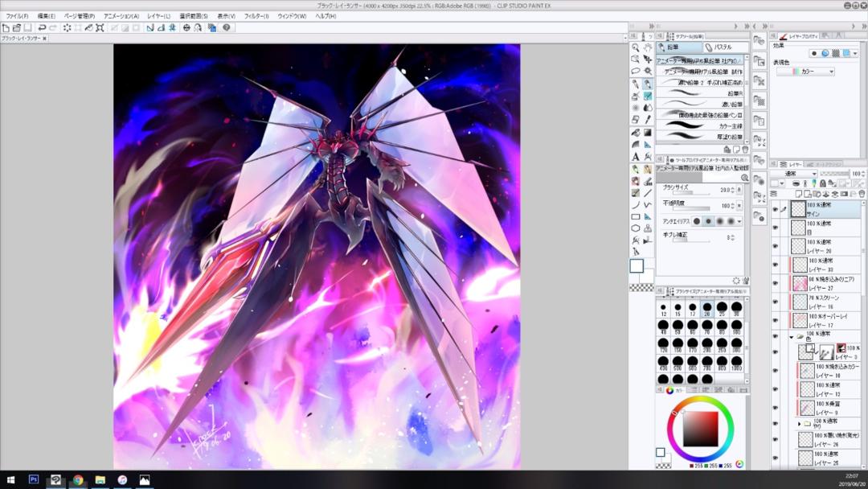
Task: Hide the 色 folder layer eye
Action: point(775,336)
